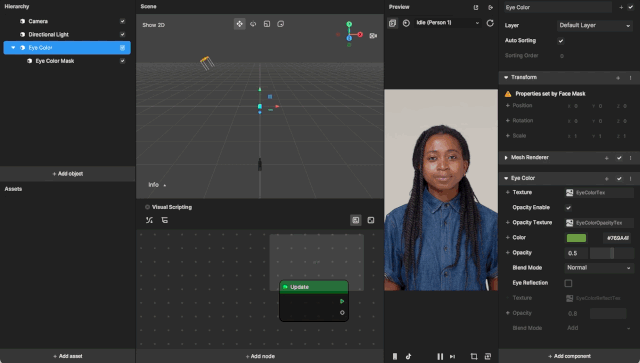Open the green Color swatch picker
The width and height of the screenshot is (640, 363).
576,238
